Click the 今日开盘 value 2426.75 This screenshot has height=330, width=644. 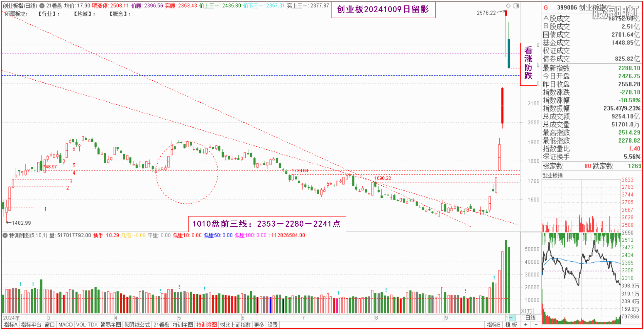(x=629, y=76)
